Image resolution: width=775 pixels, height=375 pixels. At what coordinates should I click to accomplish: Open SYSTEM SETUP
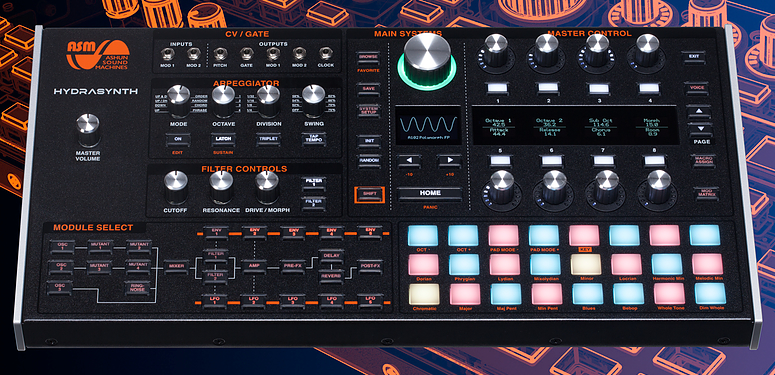pos(369,110)
